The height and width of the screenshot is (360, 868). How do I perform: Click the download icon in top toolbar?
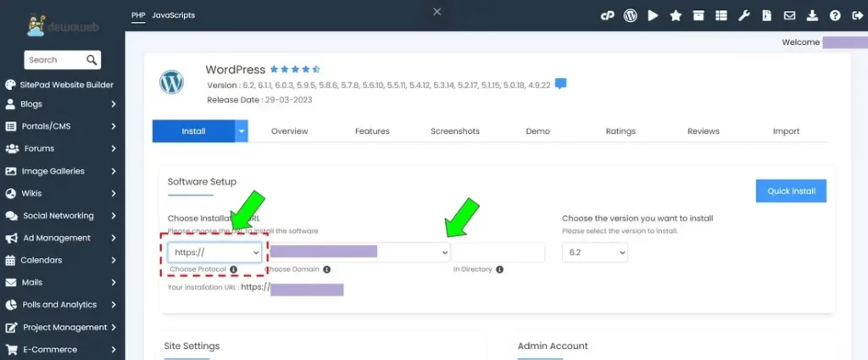(x=812, y=15)
